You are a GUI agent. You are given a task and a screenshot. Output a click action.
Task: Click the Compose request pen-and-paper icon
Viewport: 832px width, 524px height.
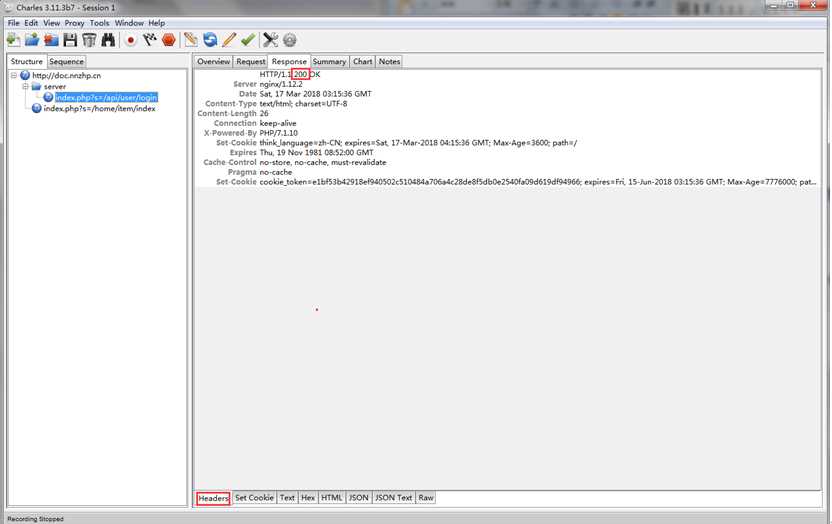pos(190,40)
